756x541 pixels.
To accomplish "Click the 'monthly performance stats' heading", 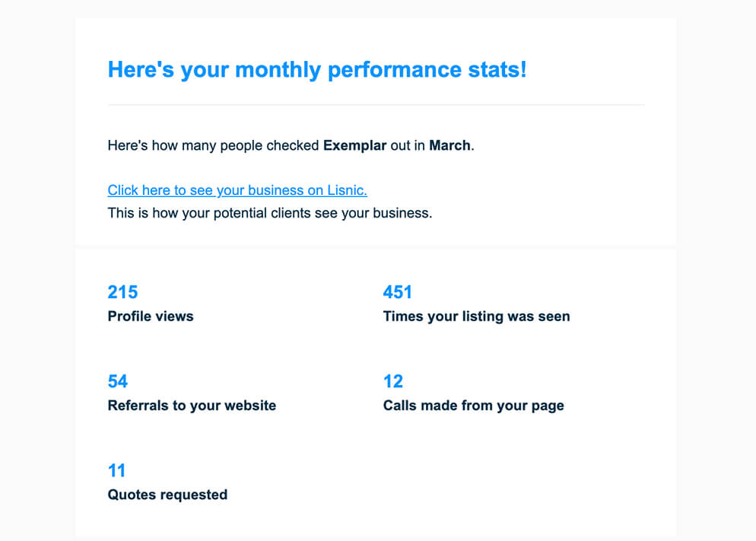I will click(x=316, y=70).
